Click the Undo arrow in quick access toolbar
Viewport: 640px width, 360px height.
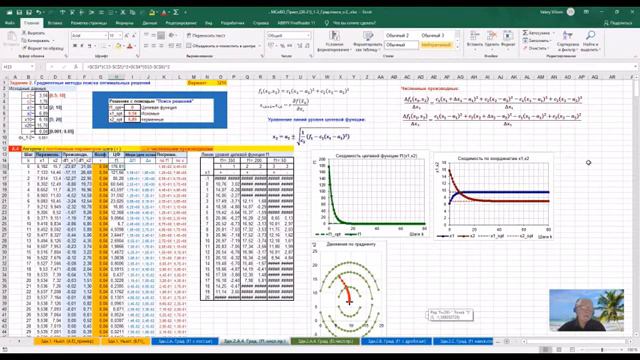coord(38,13)
